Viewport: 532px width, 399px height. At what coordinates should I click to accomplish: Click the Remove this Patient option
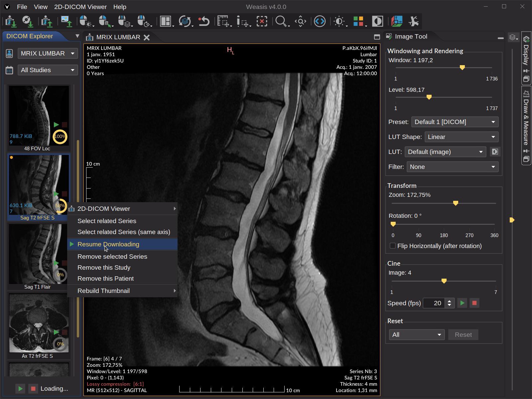coord(106,278)
